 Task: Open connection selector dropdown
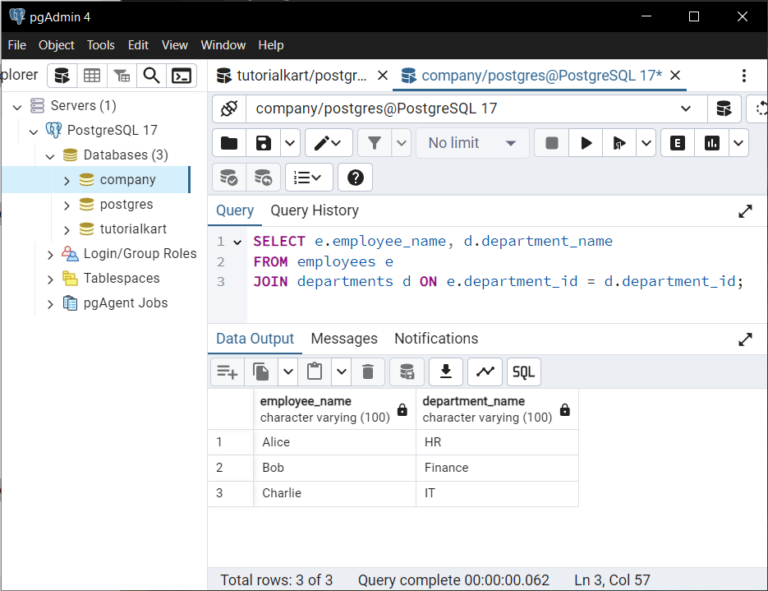pos(686,109)
